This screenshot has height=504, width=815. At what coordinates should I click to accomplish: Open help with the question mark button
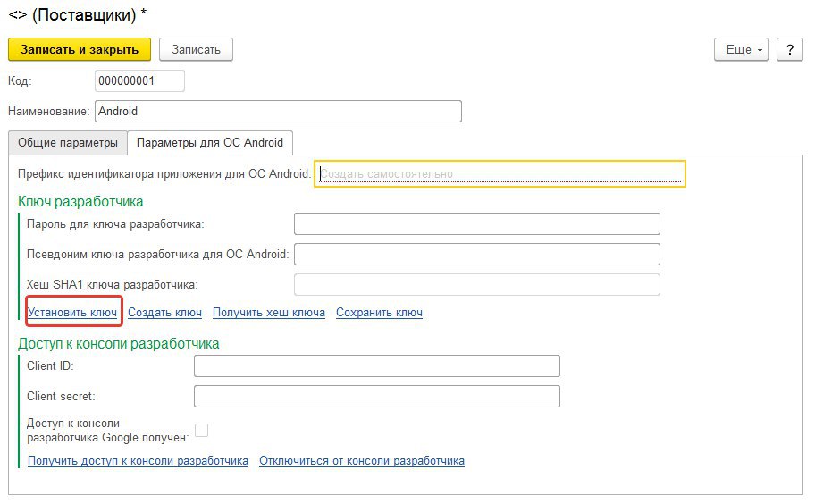(790, 49)
